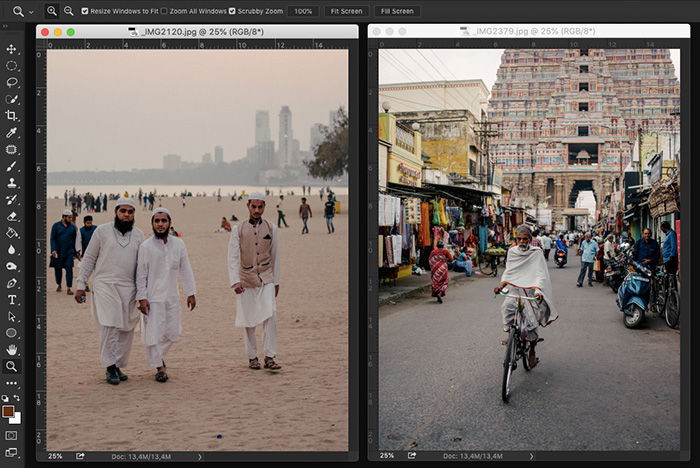This screenshot has width=700, height=468.
Task: Select the Hand tool
Action: (x=12, y=350)
